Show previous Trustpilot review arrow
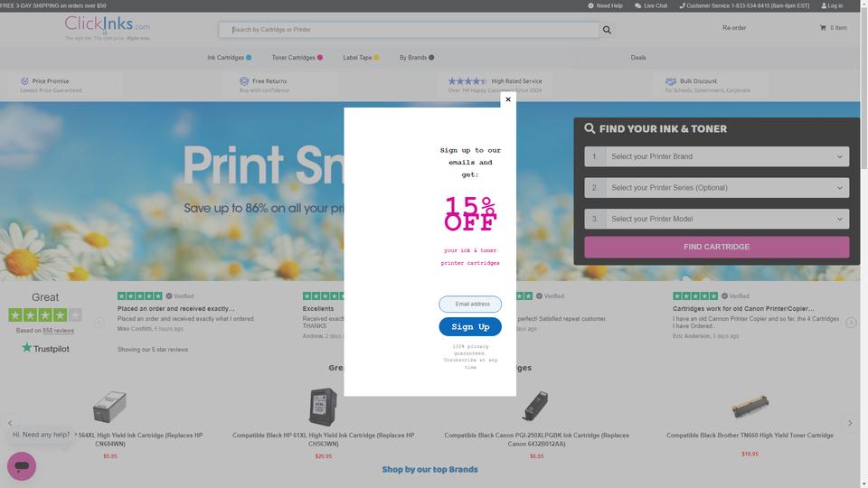Screen dimensions: 868x488 click(x=99, y=323)
